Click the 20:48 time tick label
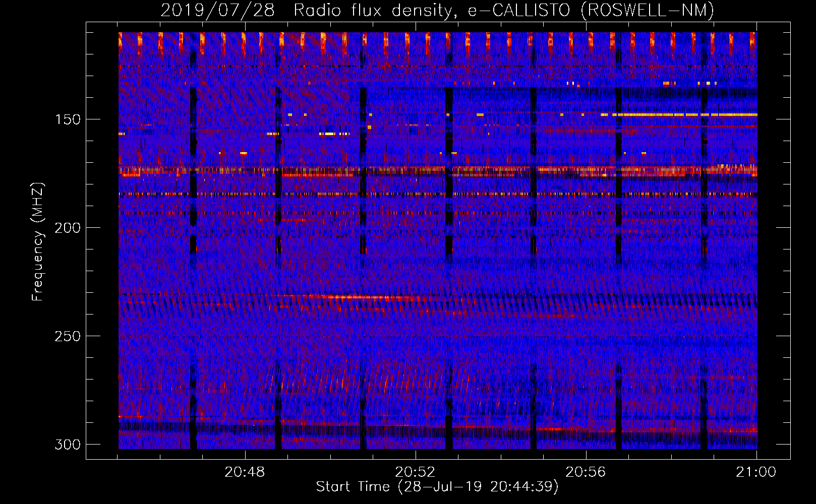 (245, 472)
